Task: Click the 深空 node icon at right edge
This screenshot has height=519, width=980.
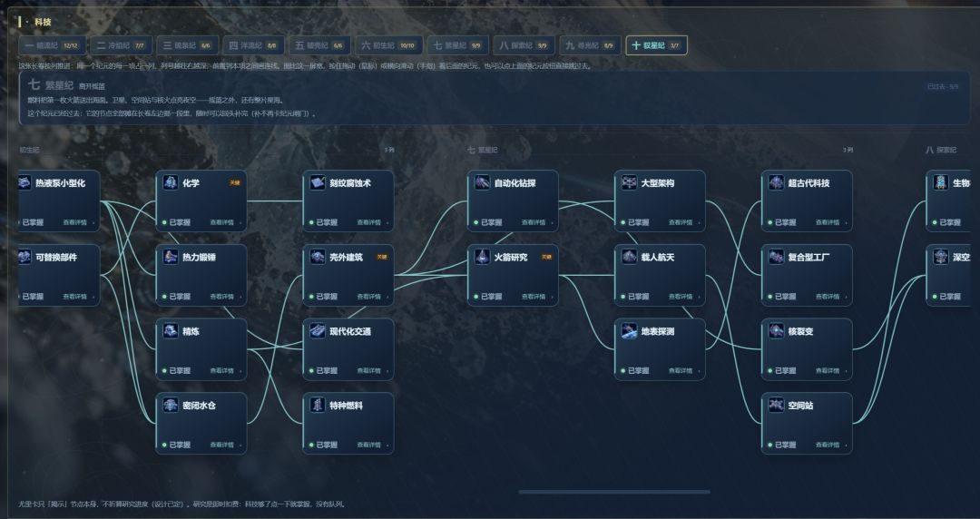Action: (941, 257)
